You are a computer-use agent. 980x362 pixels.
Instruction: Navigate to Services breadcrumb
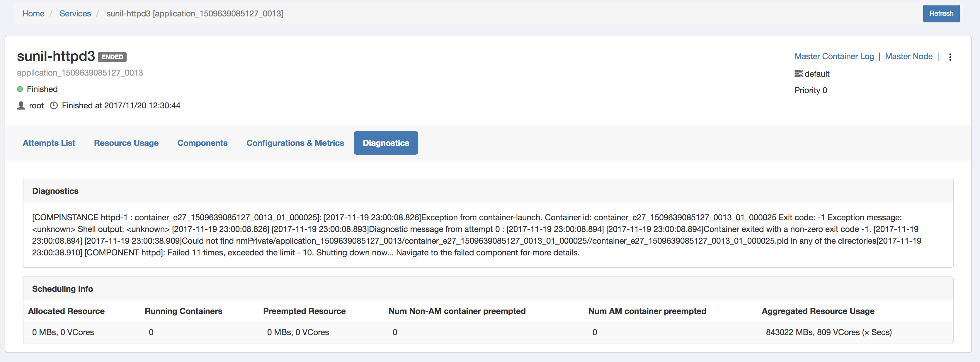pyautogui.click(x=75, y=14)
